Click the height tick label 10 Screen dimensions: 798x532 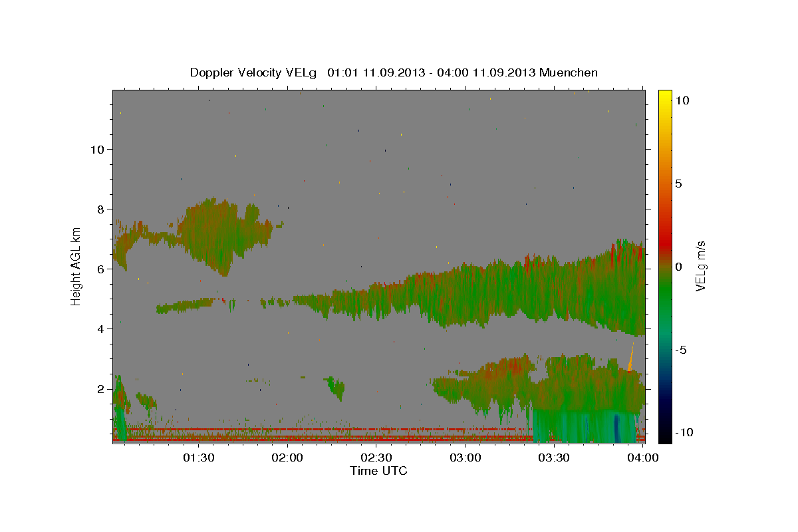(97, 149)
